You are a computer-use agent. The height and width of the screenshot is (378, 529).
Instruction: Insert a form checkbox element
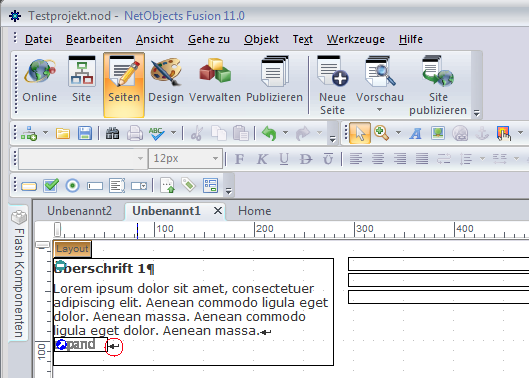point(51,185)
